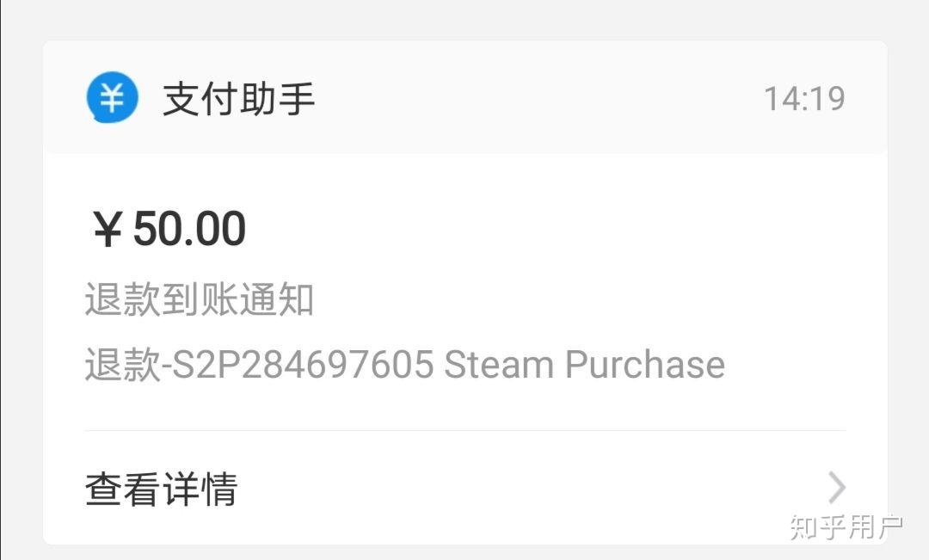Click the gray background above the card
Image resolution: width=929 pixels, height=560 pixels.
(465, 19)
